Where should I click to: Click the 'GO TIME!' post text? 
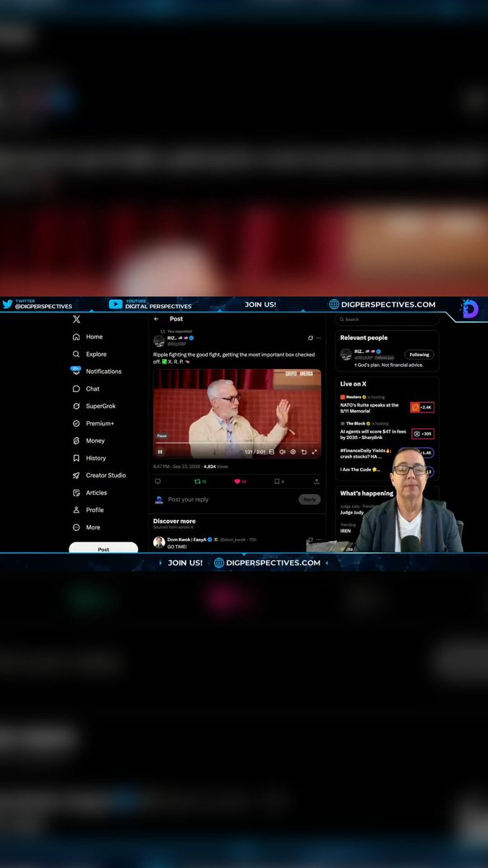tap(177, 547)
